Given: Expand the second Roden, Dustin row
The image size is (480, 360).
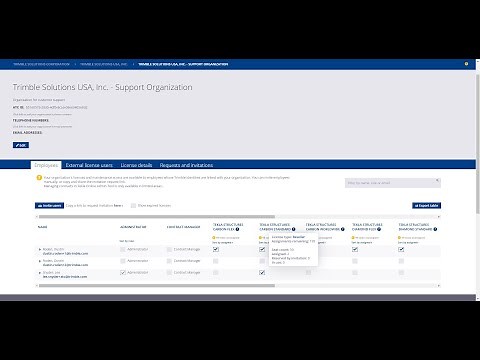Looking at the screenshot, I should [x=40, y=261].
